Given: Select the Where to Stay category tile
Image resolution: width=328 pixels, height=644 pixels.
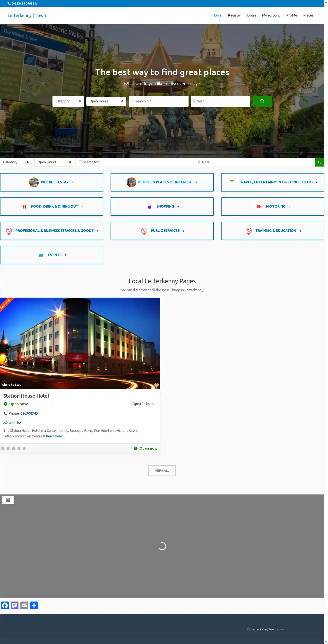Looking at the screenshot, I should 52,182.
